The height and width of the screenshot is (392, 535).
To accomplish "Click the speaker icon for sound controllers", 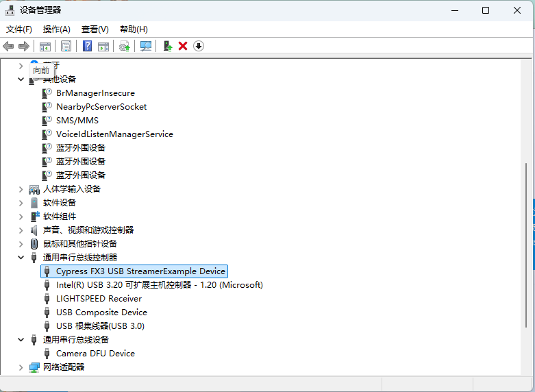I will click(x=34, y=230).
